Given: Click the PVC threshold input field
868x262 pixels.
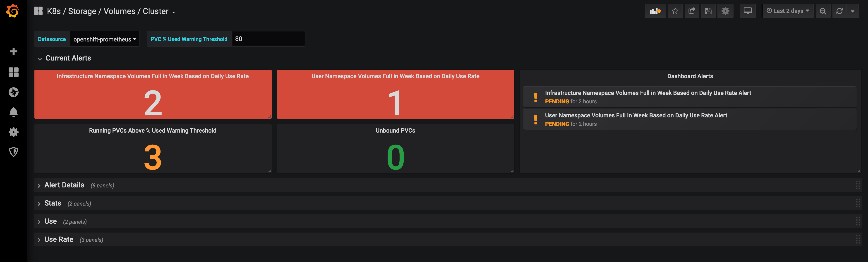Looking at the screenshot, I should 268,39.
